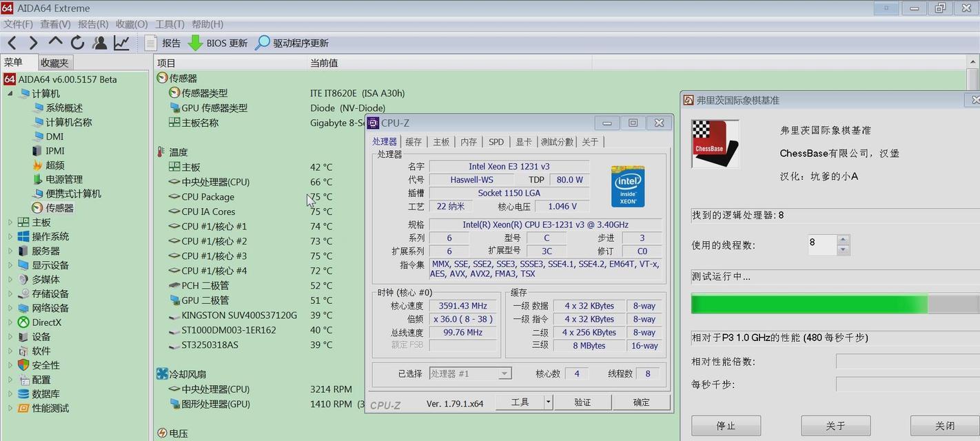
Task: Click the 设备 devices icon in tree
Action: (x=23, y=336)
